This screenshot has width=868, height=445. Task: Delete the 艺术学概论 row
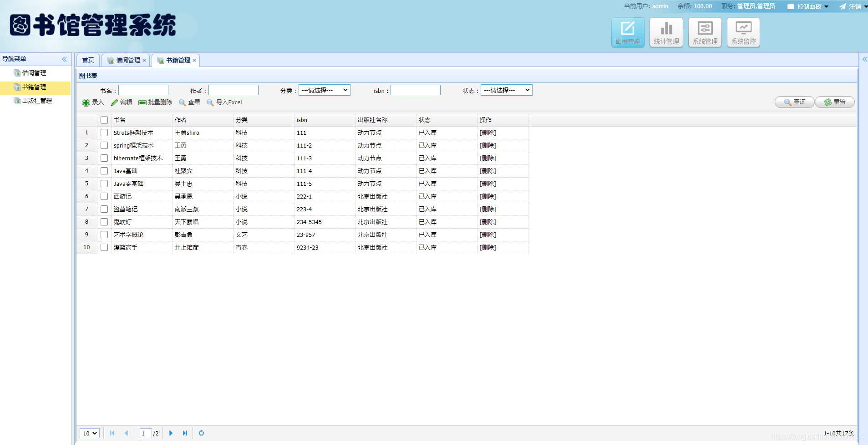pyautogui.click(x=488, y=235)
